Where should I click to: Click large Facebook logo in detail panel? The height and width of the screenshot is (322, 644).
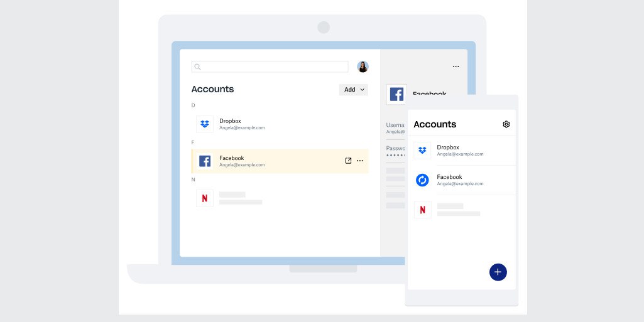coord(396,94)
